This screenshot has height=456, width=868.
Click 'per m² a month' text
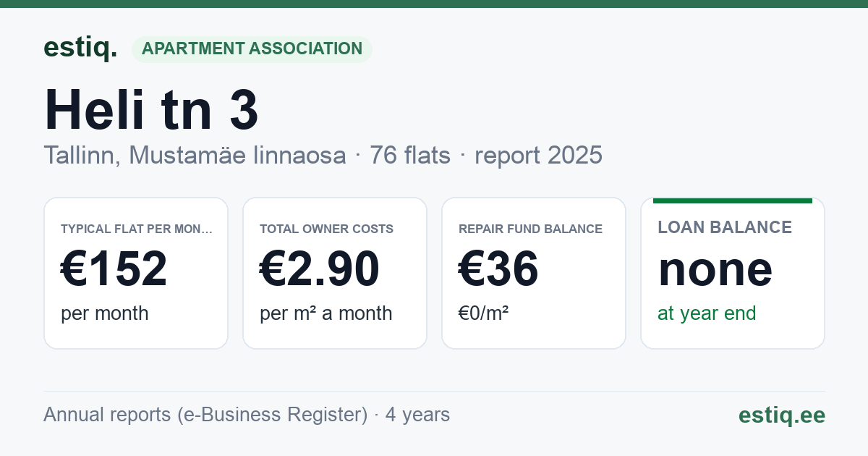point(325,313)
